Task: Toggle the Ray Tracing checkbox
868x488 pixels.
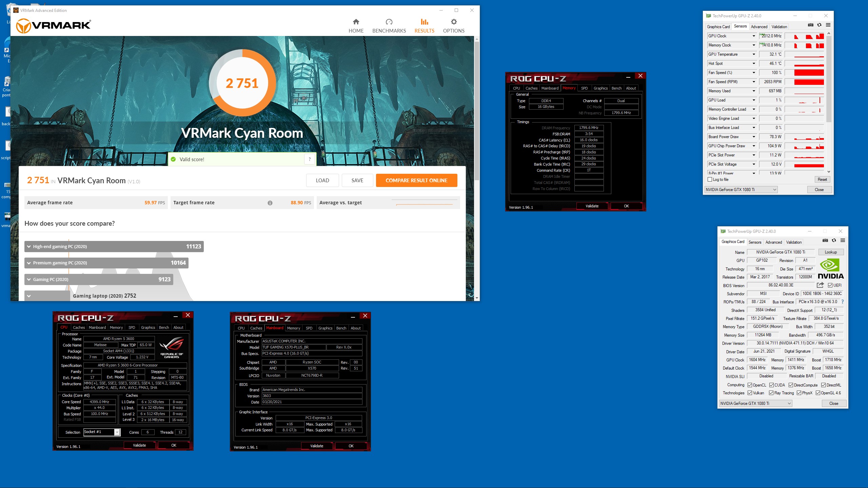Action: tap(771, 393)
